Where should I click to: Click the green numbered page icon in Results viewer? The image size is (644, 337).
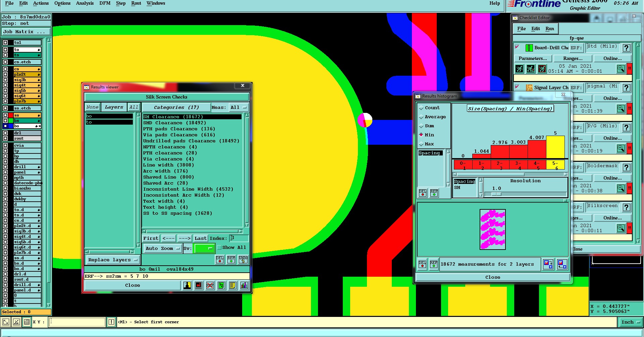coord(221,285)
